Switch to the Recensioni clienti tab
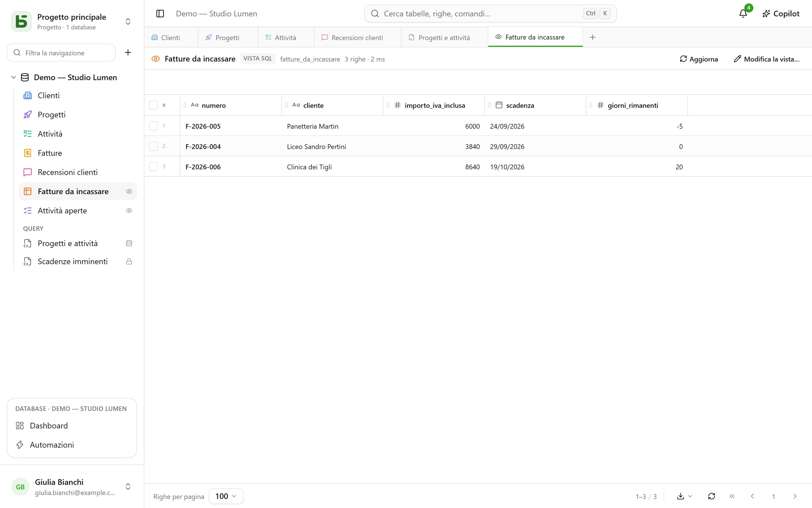Screen dimensions: 812x508 click(358, 37)
